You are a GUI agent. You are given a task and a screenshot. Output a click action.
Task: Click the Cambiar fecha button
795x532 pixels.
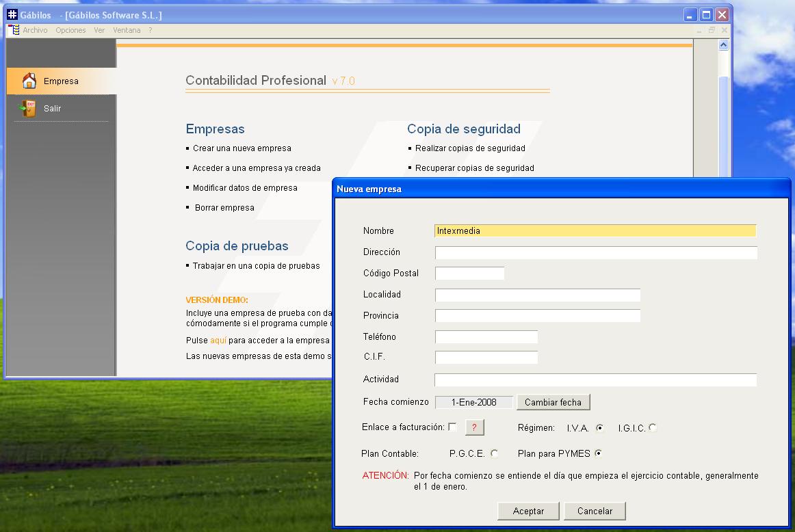553,402
